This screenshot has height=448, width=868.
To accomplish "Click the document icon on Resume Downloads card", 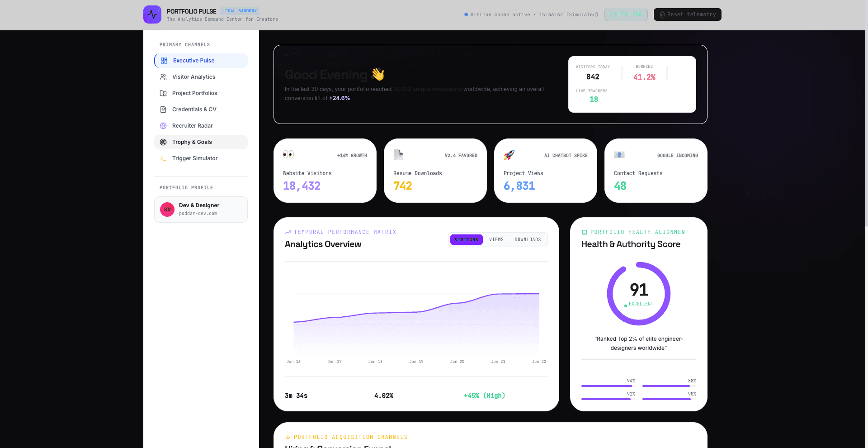I will tap(398, 155).
